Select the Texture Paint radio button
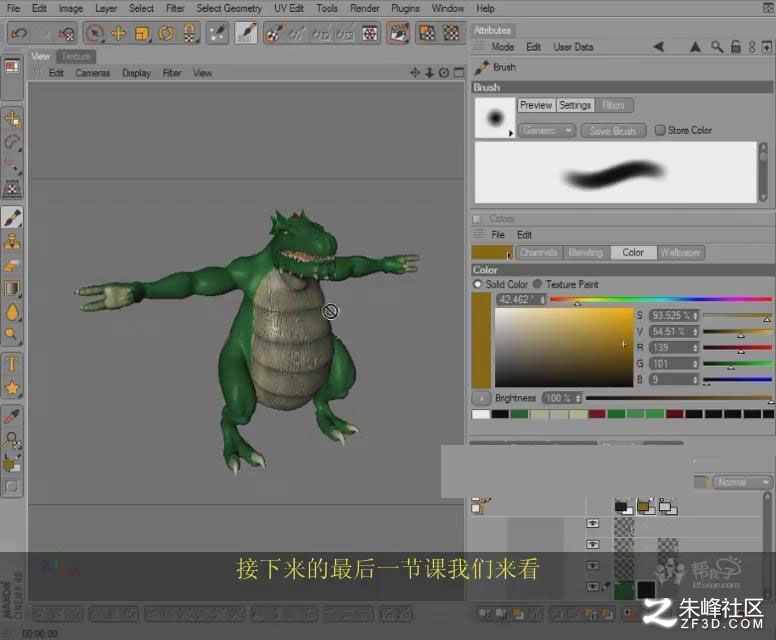This screenshot has height=640, width=776. coord(537,284)
